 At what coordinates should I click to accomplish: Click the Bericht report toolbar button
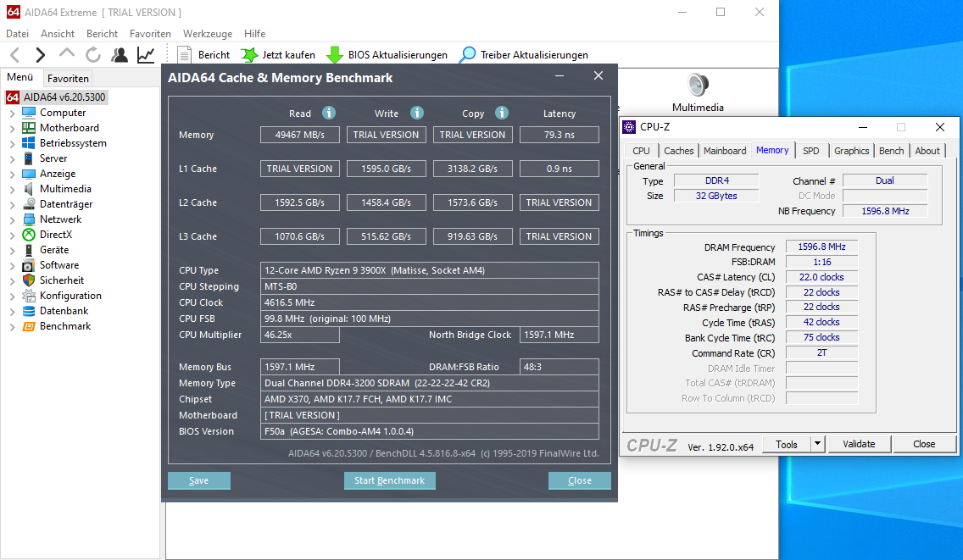[203, 55]
